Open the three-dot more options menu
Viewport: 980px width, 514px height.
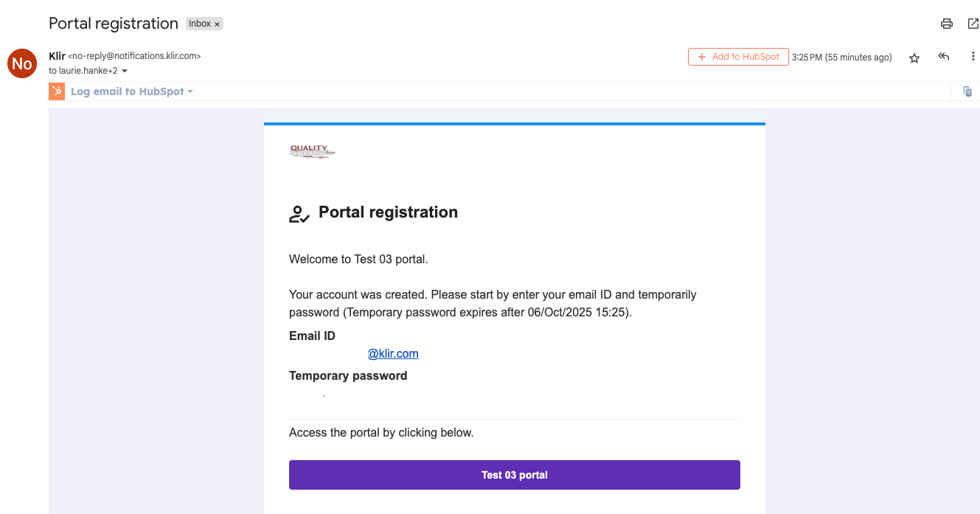click(973, 57)
